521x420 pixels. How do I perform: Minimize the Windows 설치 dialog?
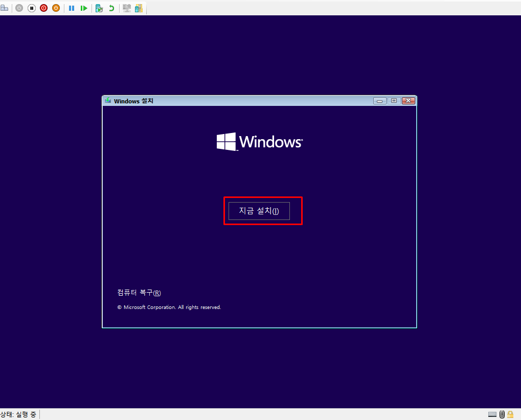tap(379, 101)
